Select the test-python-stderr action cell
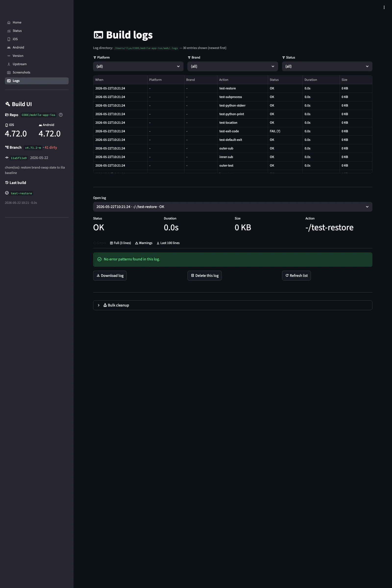This screenshot has height=588, width=392. pyautogui.click(x=243, y=106)
